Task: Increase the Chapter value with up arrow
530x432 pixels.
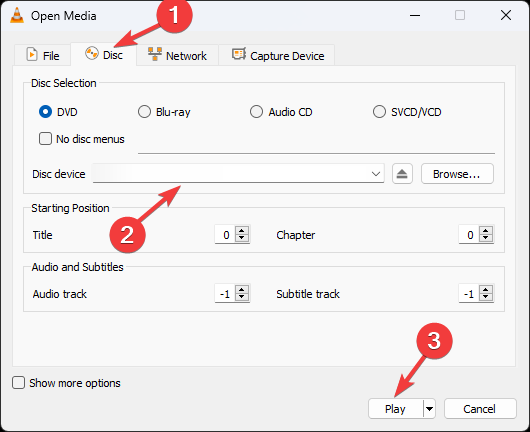Action: [x=486, y=231]
